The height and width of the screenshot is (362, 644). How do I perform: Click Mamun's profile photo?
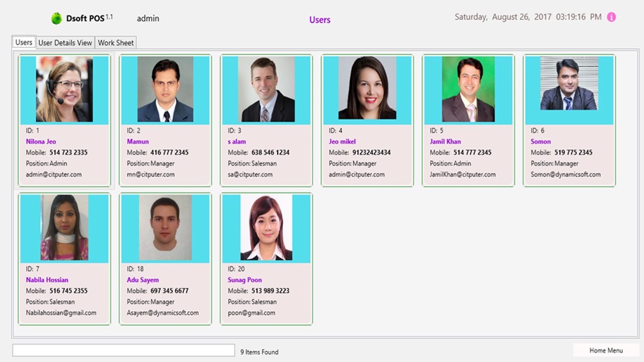point(165,89)
